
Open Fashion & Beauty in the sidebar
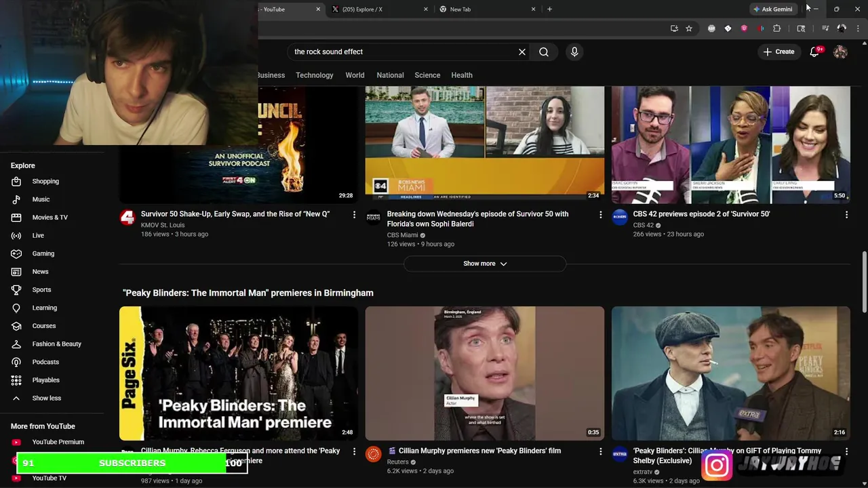pos(52,344)
